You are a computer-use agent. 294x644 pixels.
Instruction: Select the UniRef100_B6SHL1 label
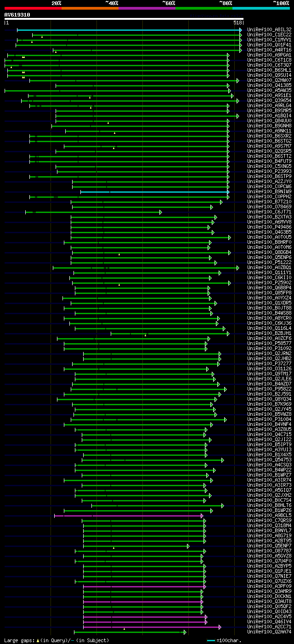(x=269, y=70)
